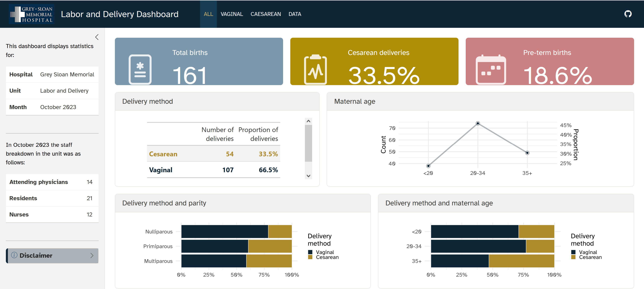This screenshot has height=289, width=644.
Task: Click the Grey Sloan Memorial Hospital logo
Action: [x=32, y=14]
